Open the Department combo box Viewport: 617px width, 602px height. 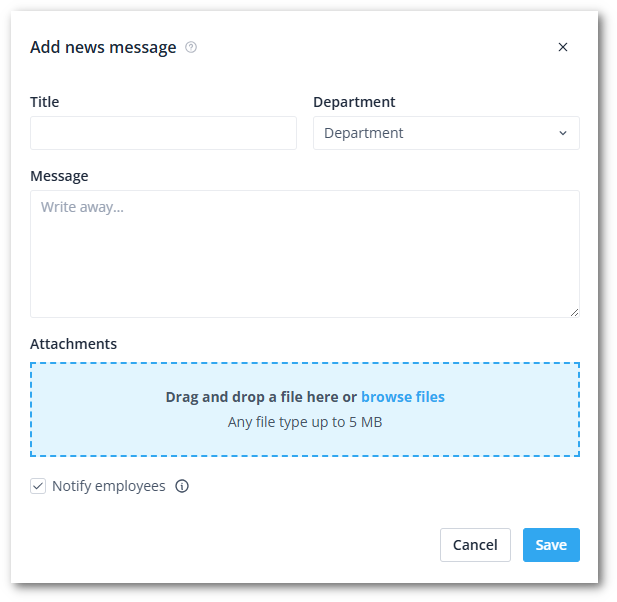click(445, 133)
